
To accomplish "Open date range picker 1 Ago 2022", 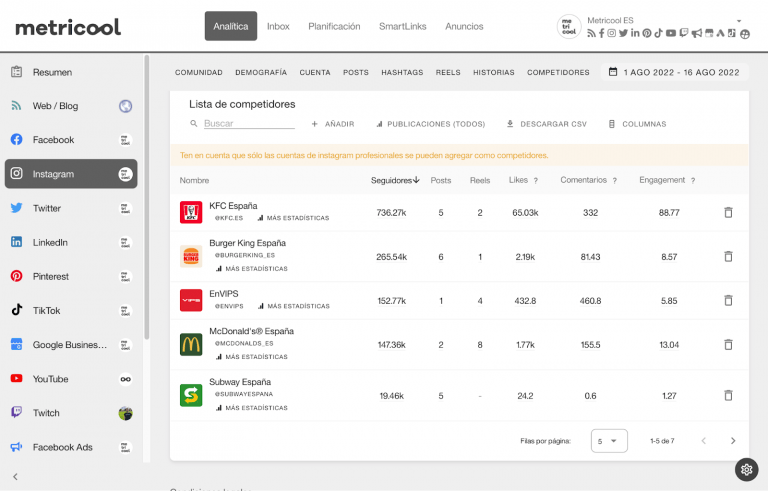I will click(x=673, y=72).
